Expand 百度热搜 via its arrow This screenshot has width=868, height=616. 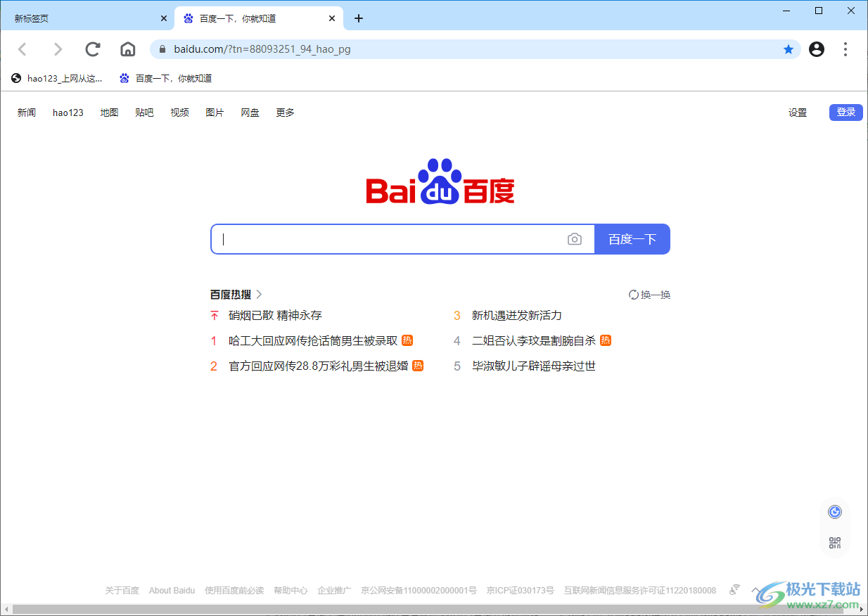coord(259,294)
